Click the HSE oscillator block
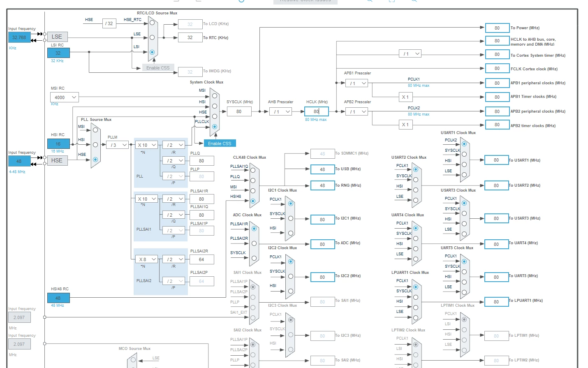This screenshot has height=368, width=588. pyautogui.click(x=57, y=160)
